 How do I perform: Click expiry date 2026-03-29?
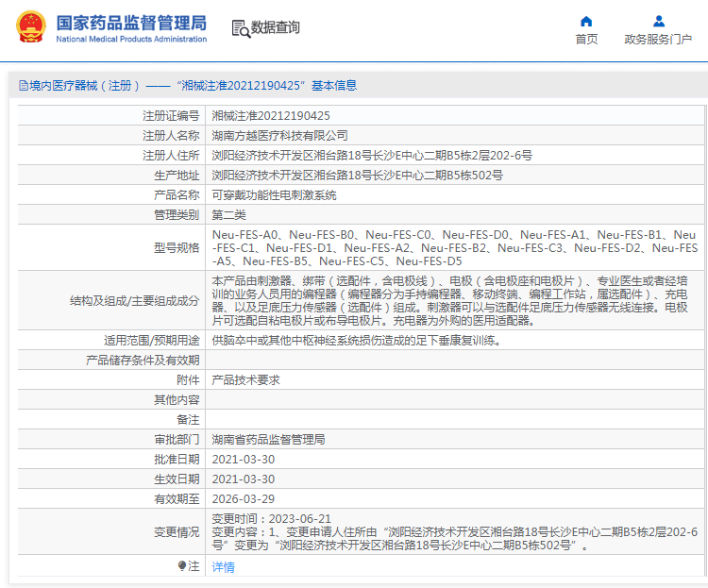tap(244, 499)
